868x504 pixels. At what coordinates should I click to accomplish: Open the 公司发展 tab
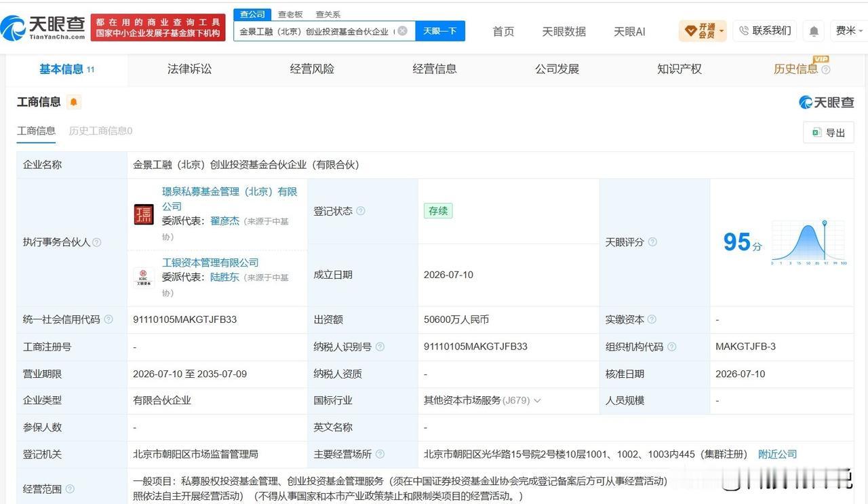(557, 69)
